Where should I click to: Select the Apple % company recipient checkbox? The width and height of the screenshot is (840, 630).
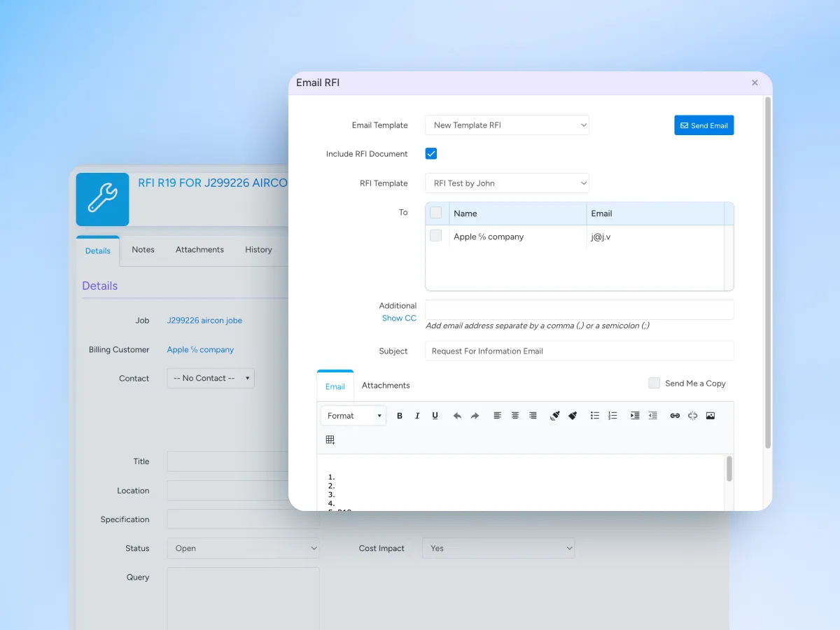(435, 236)
